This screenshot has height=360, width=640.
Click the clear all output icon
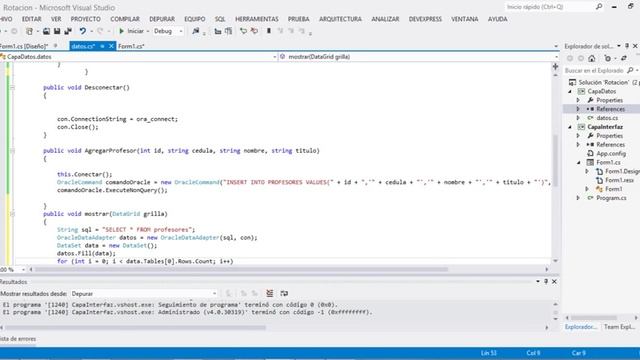[270, 293]
